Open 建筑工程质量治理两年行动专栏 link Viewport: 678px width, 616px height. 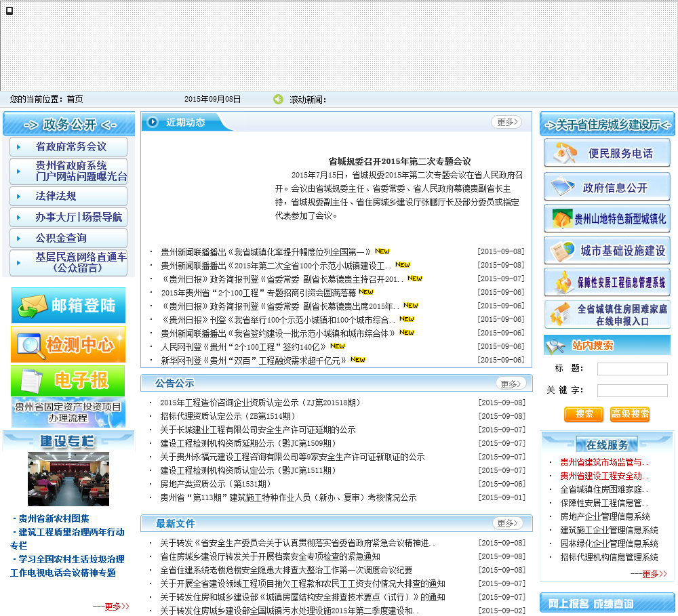pos(67,539)
